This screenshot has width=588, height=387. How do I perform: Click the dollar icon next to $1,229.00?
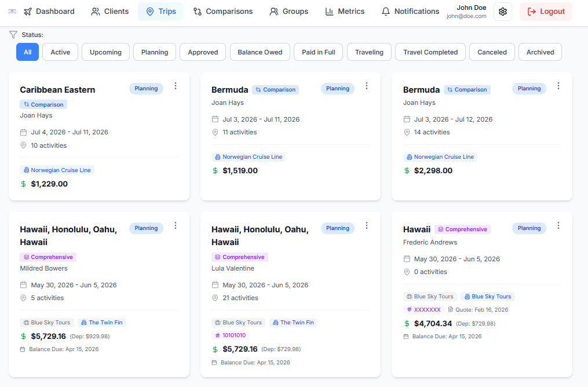(23, 184)
